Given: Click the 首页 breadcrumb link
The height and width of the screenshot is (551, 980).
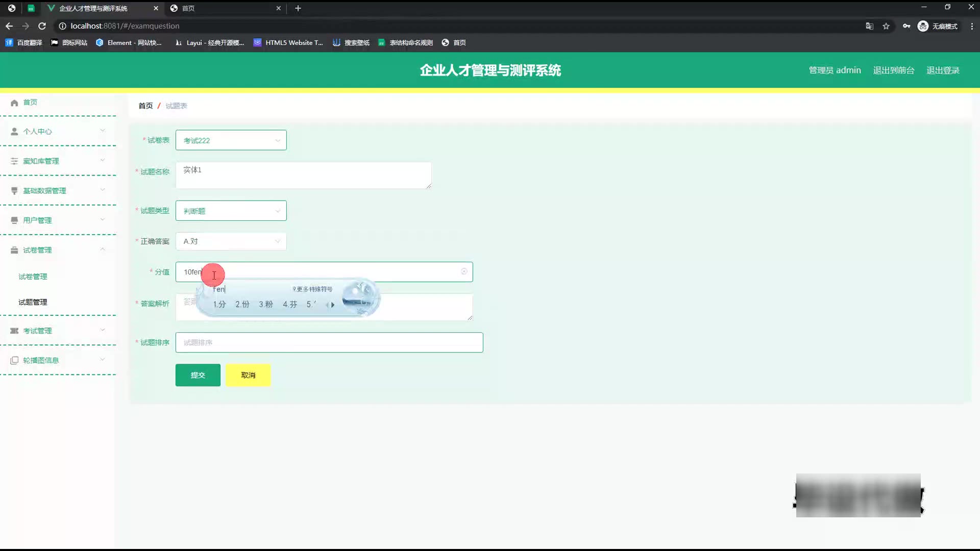Looking at the screenshot, I should (145, 106).
